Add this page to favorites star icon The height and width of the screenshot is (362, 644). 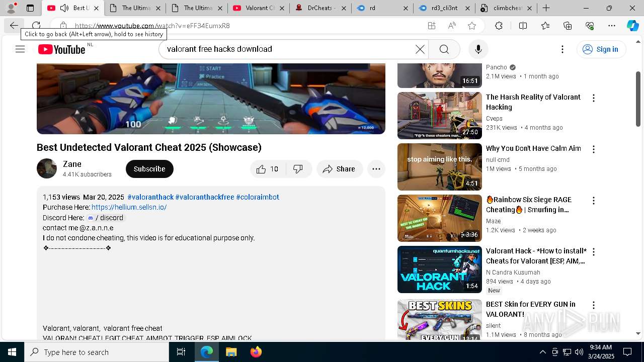click(x=471, y=26)
